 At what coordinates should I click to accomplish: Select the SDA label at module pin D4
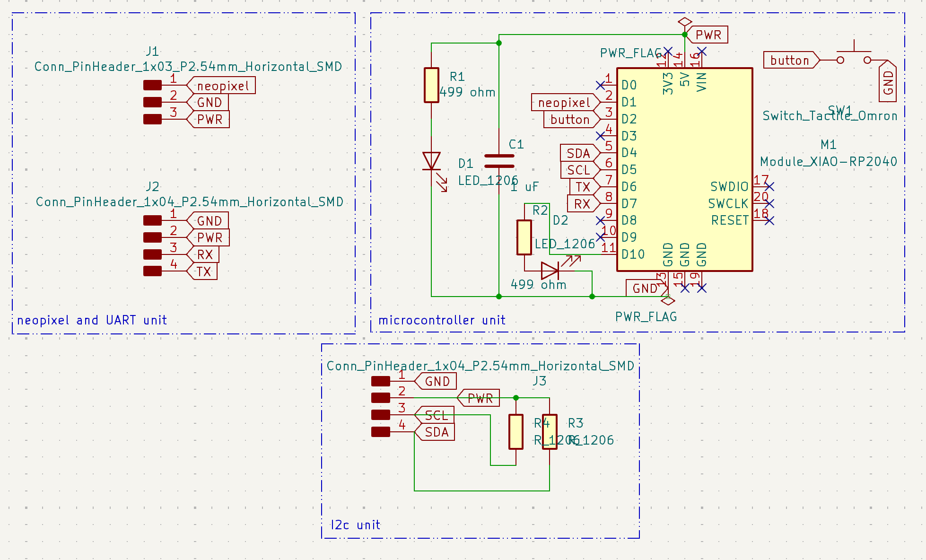580,153
